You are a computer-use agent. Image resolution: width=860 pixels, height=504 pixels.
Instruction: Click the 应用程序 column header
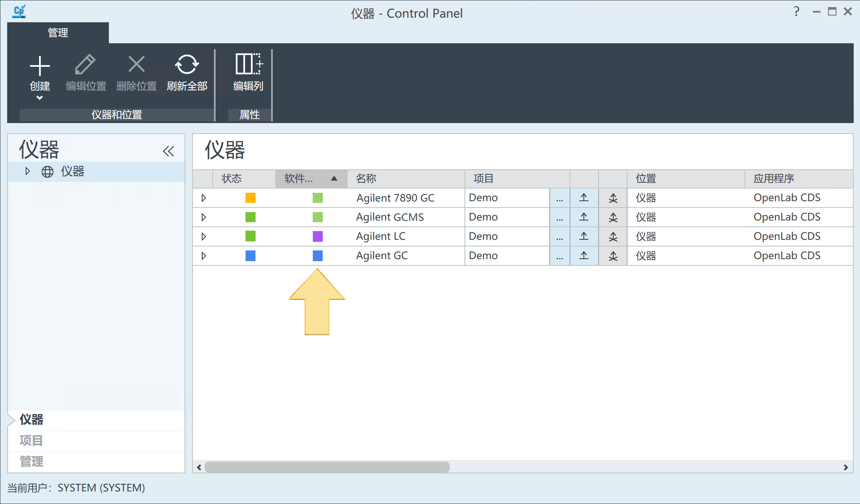[x=799, y=178]
